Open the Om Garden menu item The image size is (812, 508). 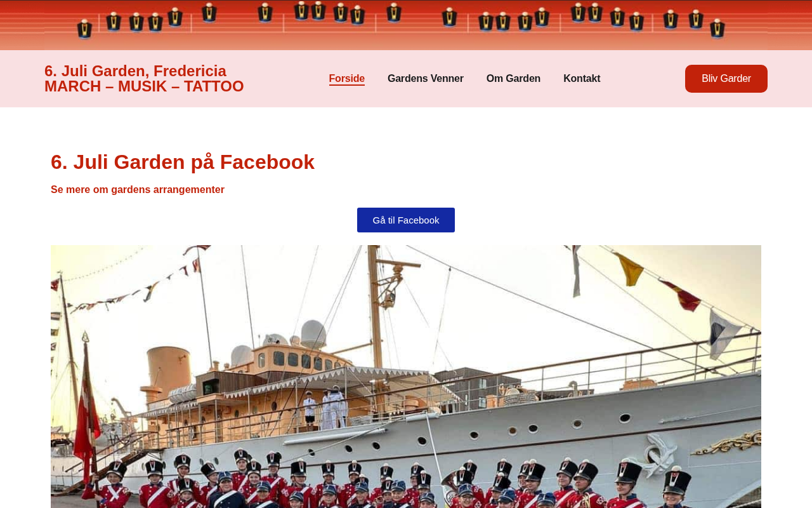coord(513,79)
